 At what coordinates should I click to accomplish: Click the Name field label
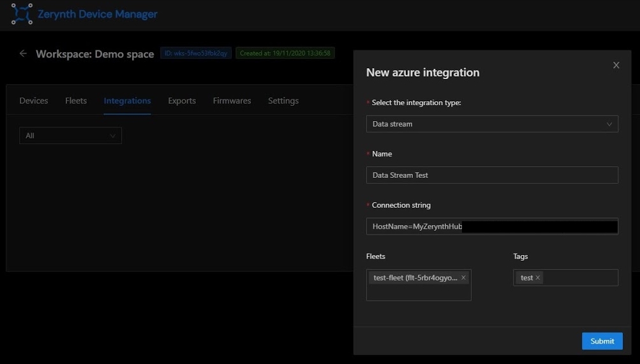pyautogui.click(x=382, y=154)
